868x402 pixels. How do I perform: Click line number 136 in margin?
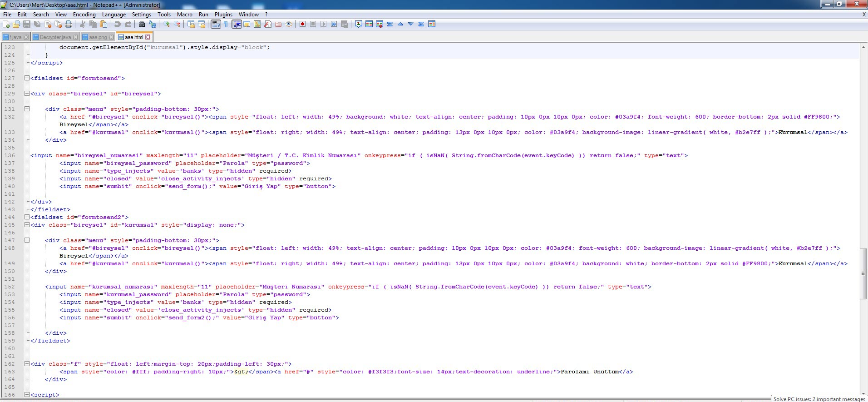point(10,155)
